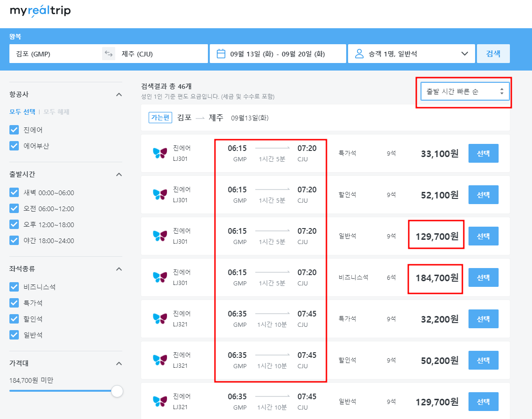Uncheck 오후 12:00~18:00 departure time

pos(14,224)
